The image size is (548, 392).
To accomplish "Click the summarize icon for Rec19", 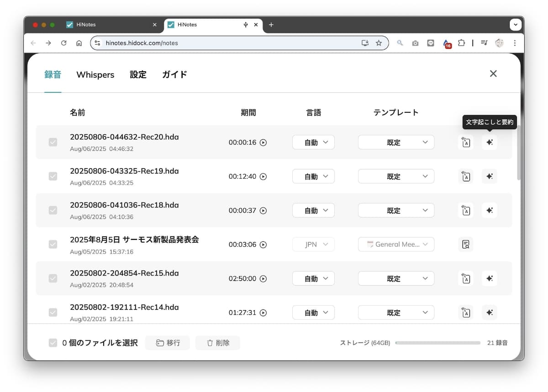I will tap(489, 176).
